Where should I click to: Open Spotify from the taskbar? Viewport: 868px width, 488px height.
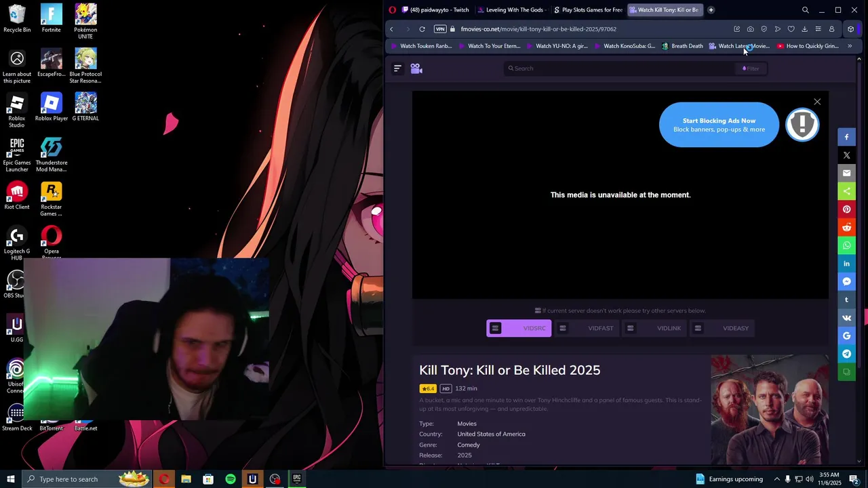pyautogui.click(x=231, y=479)
